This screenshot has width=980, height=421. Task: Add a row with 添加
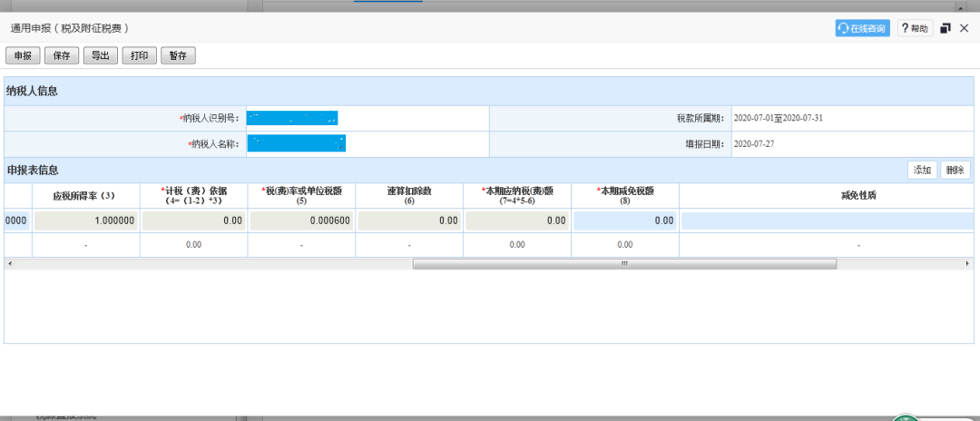(922, 171)
